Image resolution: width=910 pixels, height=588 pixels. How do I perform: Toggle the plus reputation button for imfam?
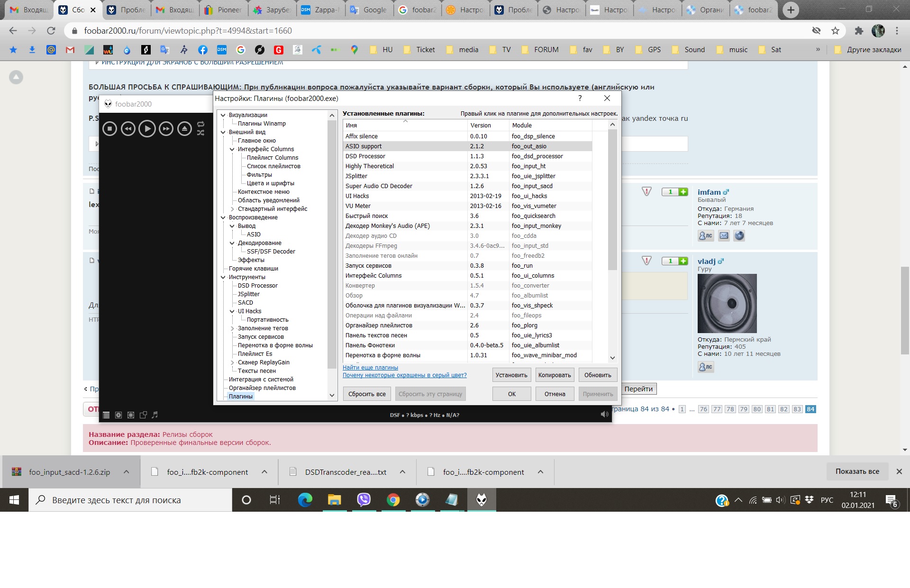683,192
